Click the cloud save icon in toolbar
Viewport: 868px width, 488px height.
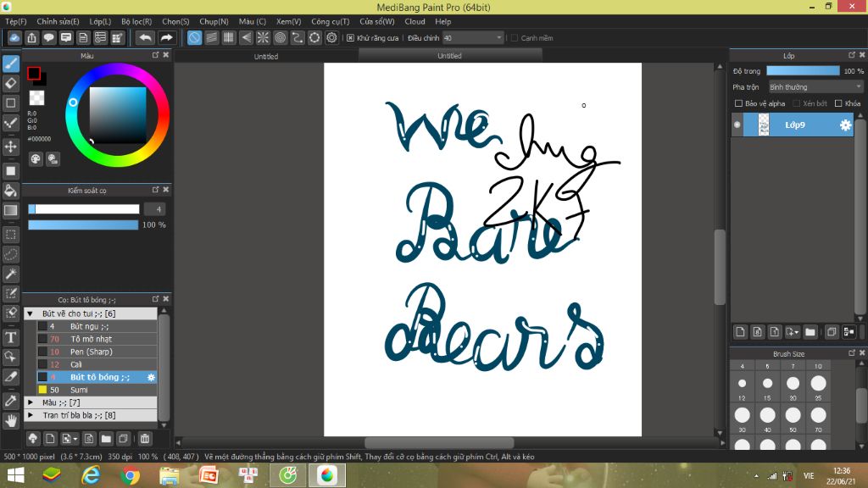[x=14, y=37]
